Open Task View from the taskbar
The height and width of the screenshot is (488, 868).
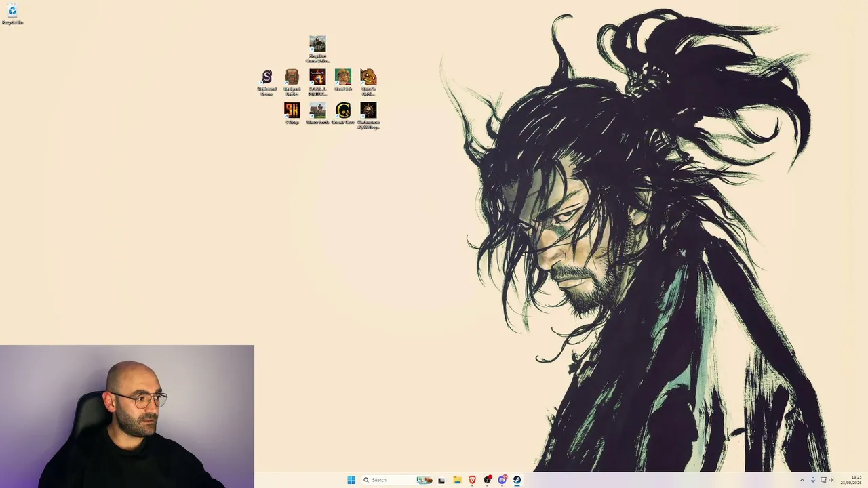(x=441, y=480)
